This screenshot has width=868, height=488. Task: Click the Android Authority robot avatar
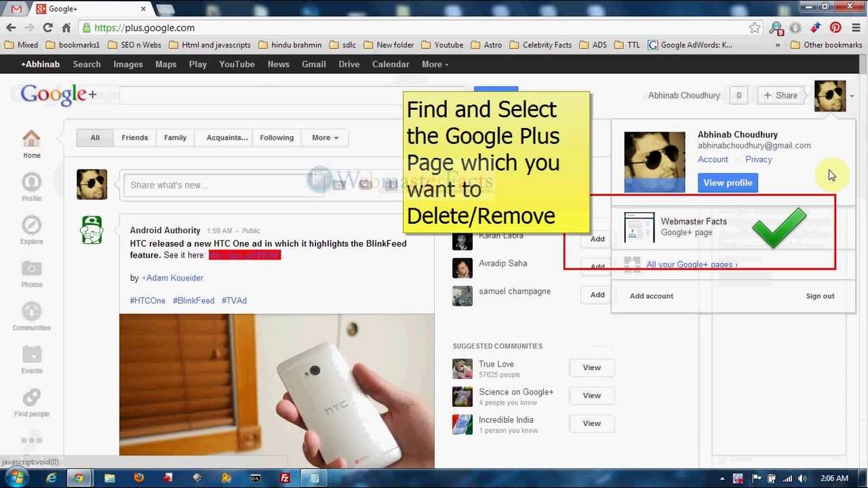tap(92, 230)
